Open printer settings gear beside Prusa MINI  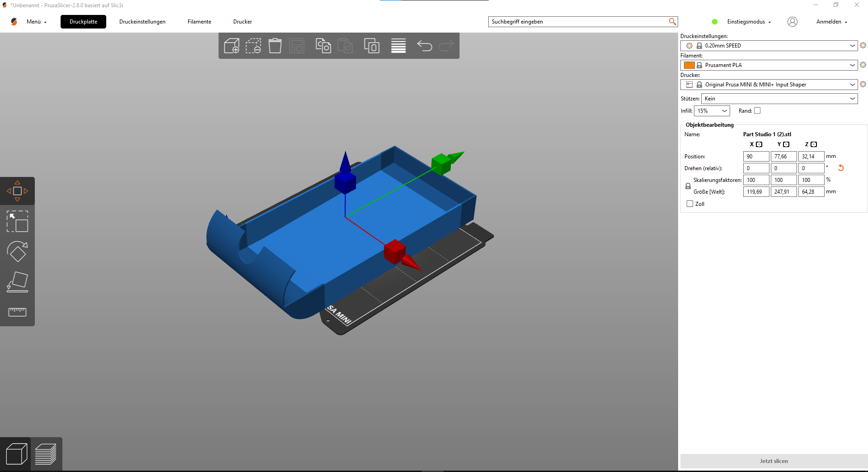click(863, 84)
